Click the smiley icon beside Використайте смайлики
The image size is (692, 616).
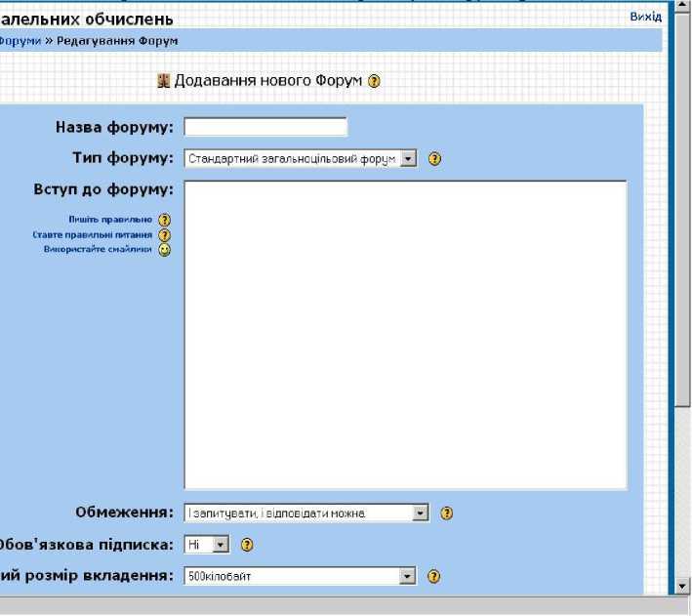[165, 250]
